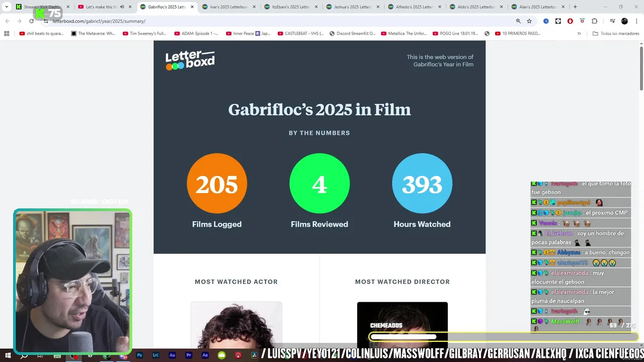This screenshot has width=644, height=362.
Task: Open the Google apps grid in the bookmarks bar
Action: point(7,34)
